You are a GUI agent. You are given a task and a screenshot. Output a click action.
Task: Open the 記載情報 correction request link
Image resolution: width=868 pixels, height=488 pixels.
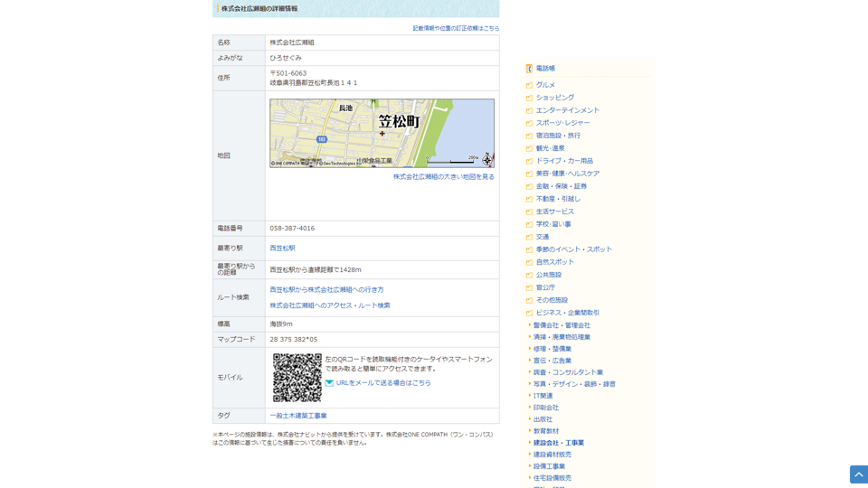click(x=456, y=28)
